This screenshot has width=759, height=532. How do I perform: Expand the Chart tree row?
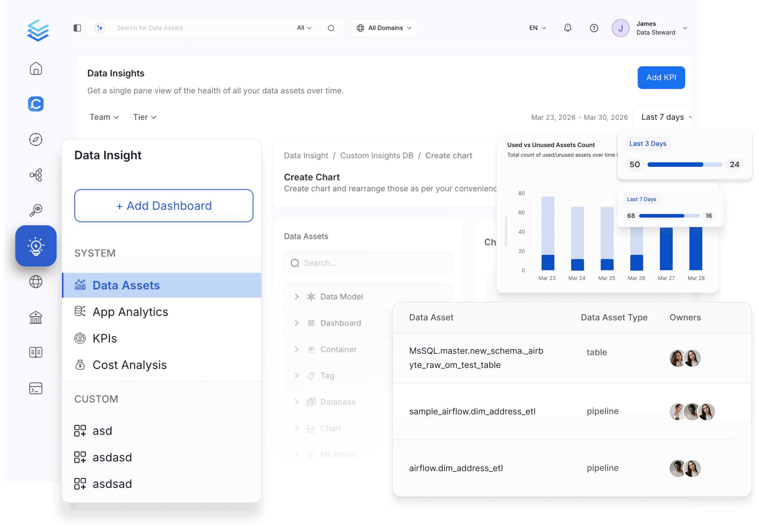pos(297,428)
